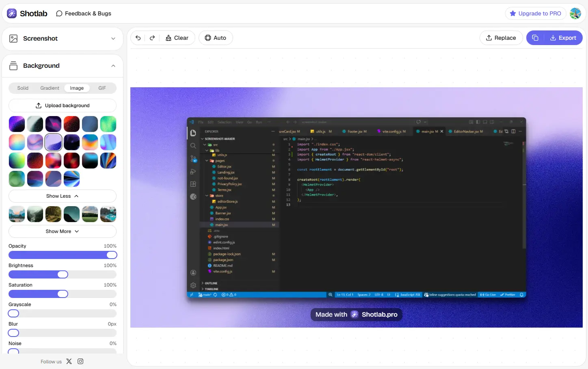Pick the sunlit forest path photo background
This screenshot has width=588, height=369.
53,214
